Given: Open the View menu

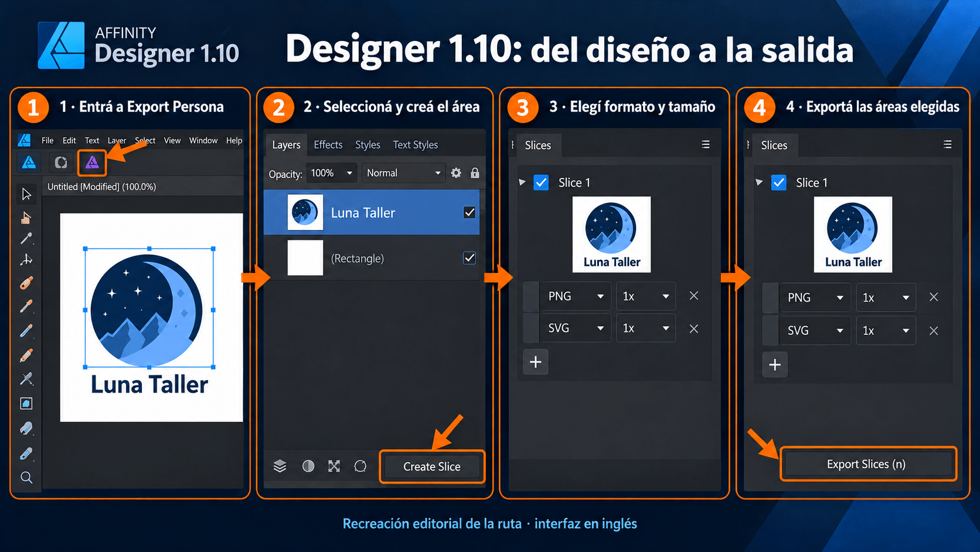Looking at the screenshot, I should point(172,140).
